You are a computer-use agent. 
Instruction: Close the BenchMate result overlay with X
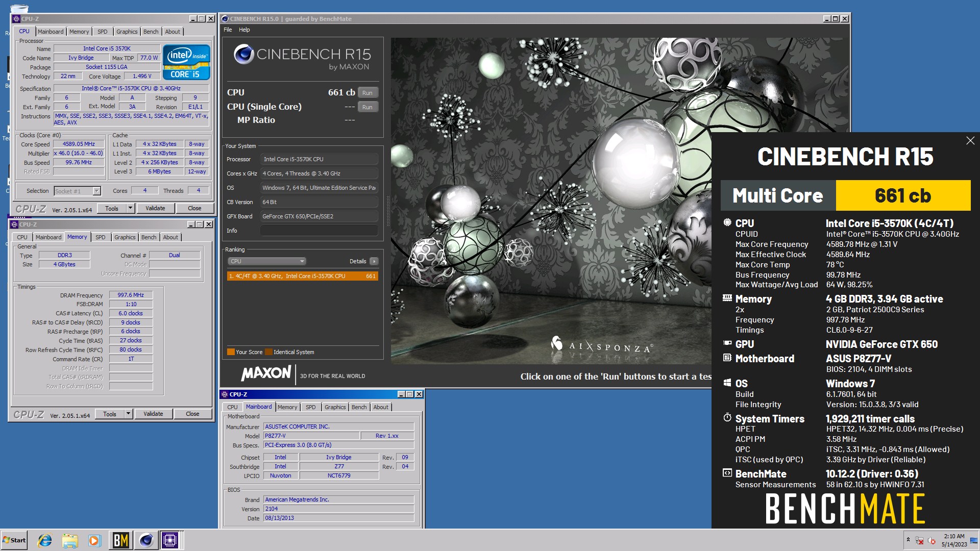pyautogui.click(x=970, y=141)
